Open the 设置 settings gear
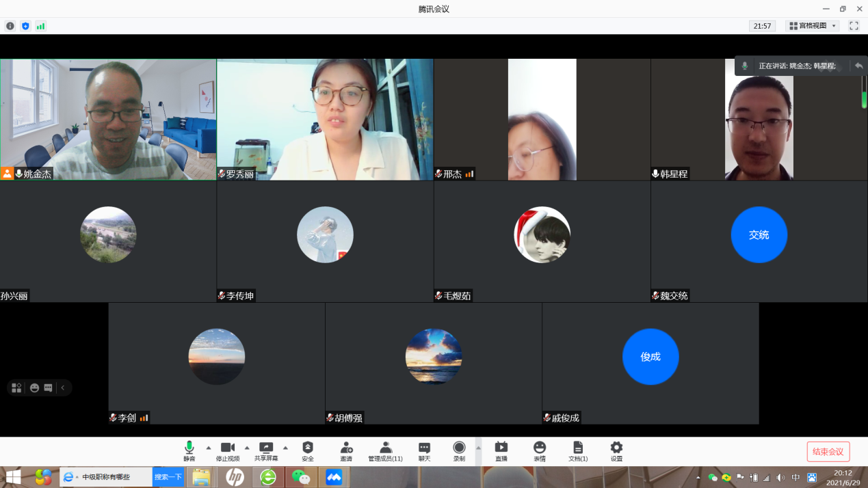868x488 pixels. [616, 451]
